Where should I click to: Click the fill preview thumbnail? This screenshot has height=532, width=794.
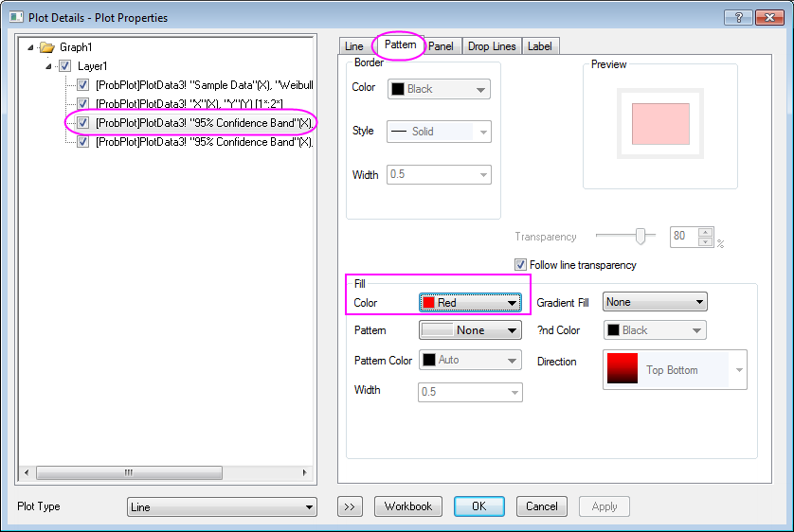(659, 123)
